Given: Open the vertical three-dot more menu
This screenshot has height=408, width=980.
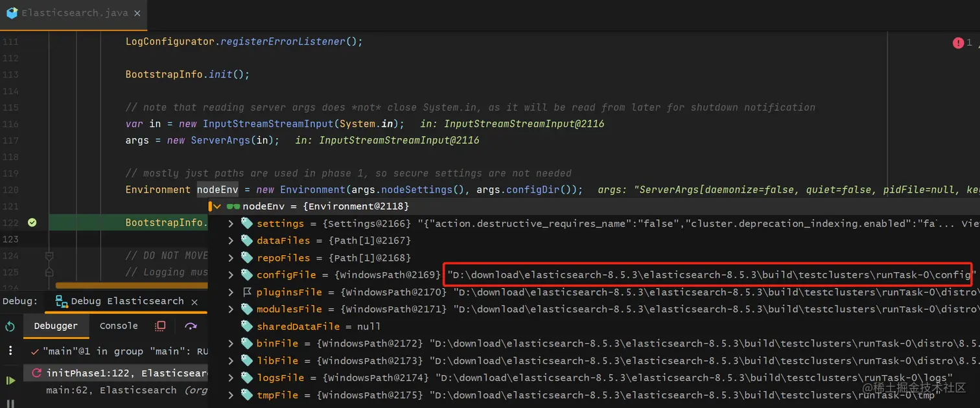Looking at the screenshot, I should point(10,350).
